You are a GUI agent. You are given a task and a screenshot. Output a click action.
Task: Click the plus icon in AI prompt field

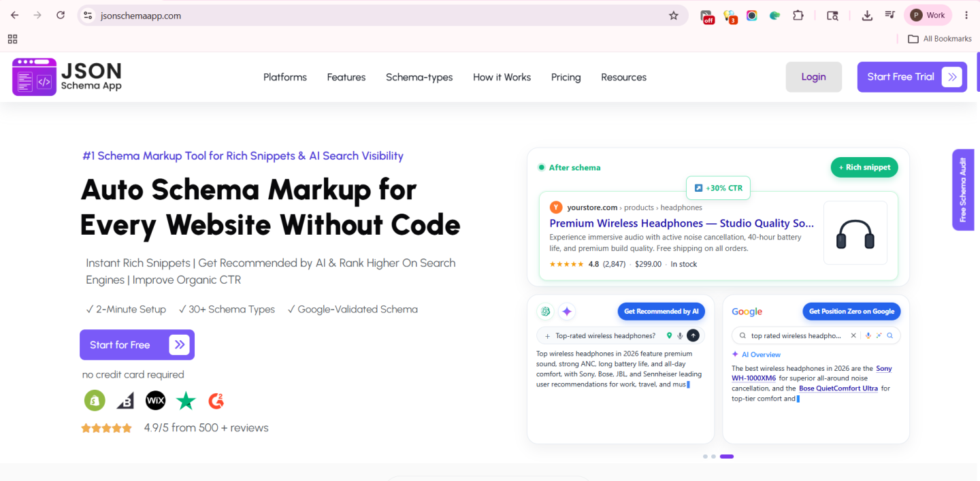[x=547, y=335]
